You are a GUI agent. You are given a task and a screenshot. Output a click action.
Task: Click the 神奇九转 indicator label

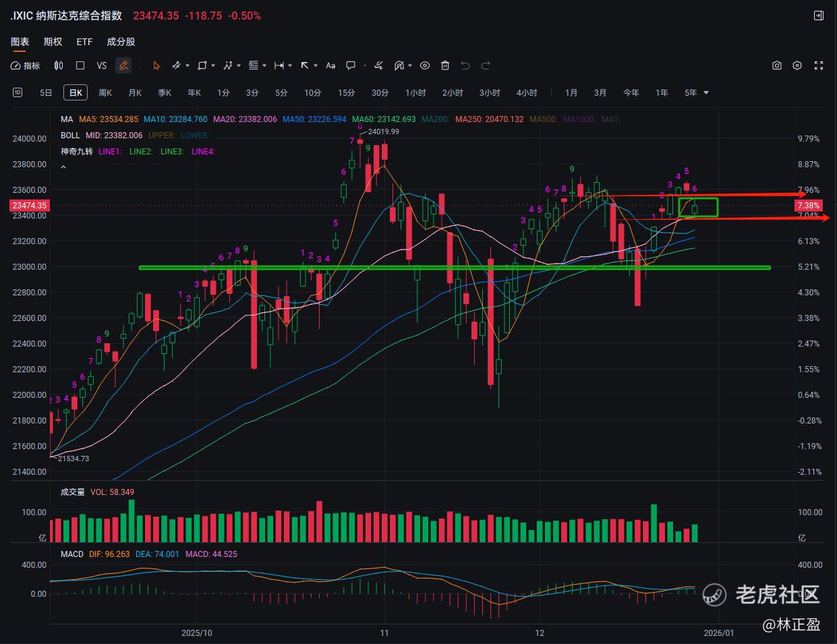pos(76,152)
